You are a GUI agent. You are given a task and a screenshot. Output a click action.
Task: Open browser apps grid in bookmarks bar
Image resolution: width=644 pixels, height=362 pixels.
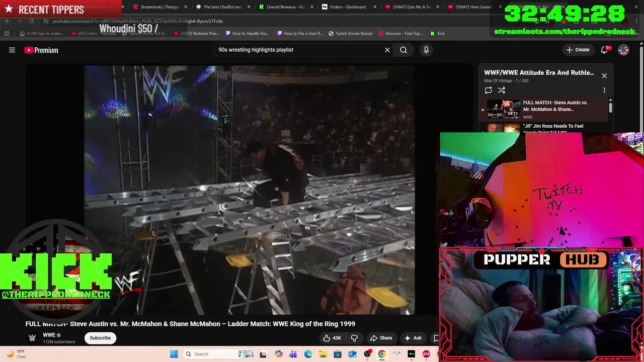tap(7, 33)
